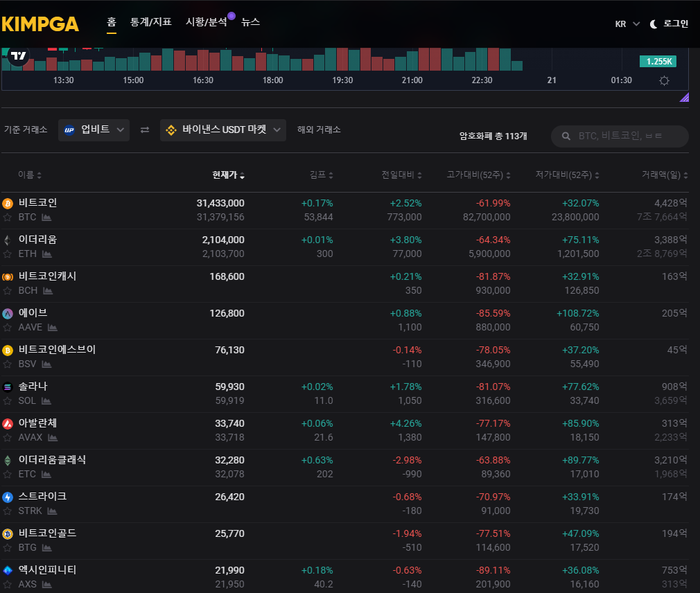Viewport: 700px width, 593px height.
Task: Click the Bitcoin coin logo
Action: tap(8, 204)
